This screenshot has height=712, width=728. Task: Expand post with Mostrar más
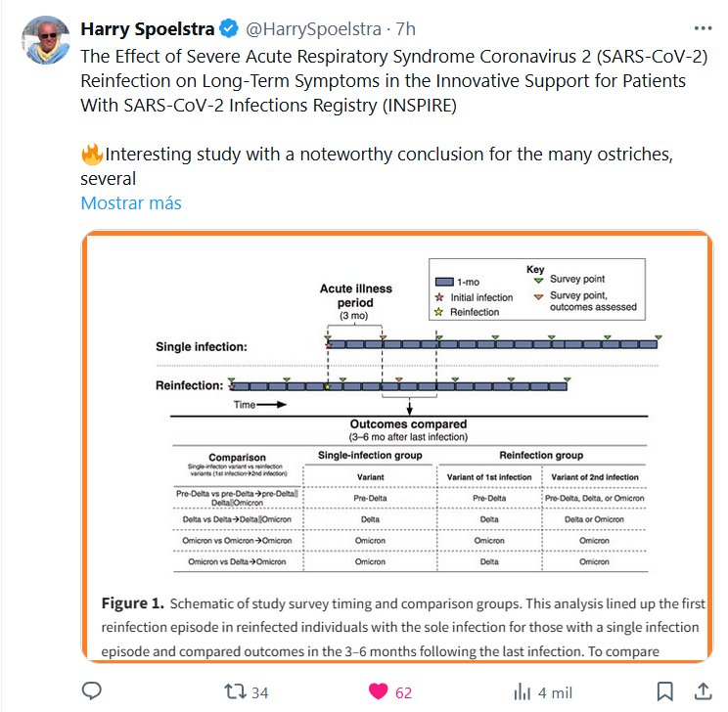tap(130, 203)
